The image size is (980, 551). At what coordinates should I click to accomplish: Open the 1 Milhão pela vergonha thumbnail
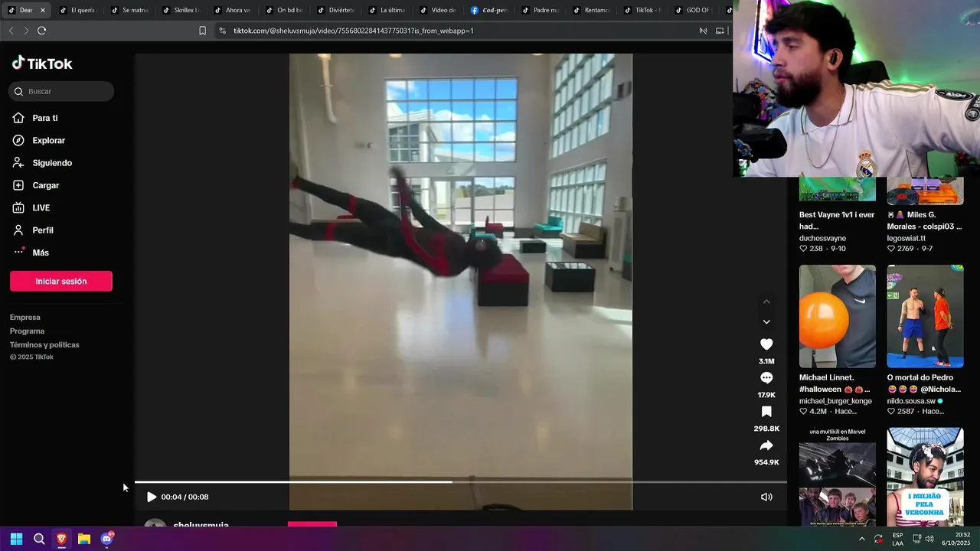[x=926, y=477]
